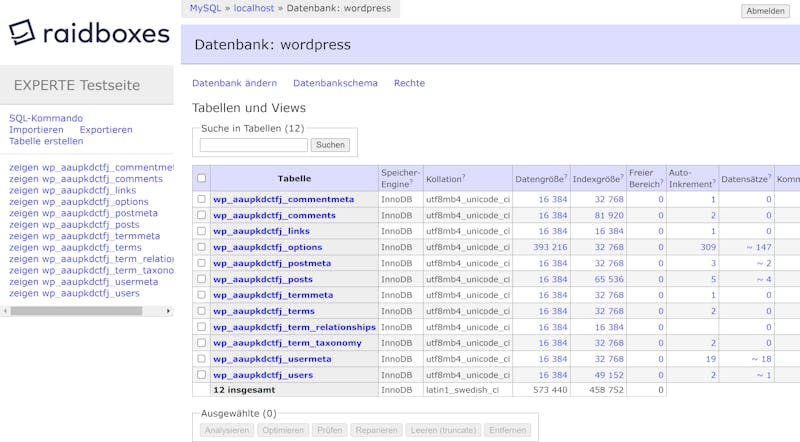The height and width of the screenshot is (442, 800).
Task: Open the wp_aaupkdctfj_users table link
Action: pos(263,375)
